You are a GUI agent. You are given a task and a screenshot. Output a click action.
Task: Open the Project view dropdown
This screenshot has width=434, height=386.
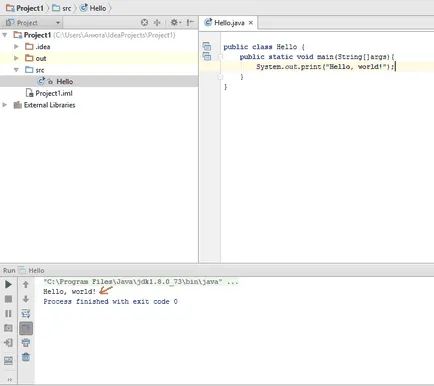click(x=33, y=23)
